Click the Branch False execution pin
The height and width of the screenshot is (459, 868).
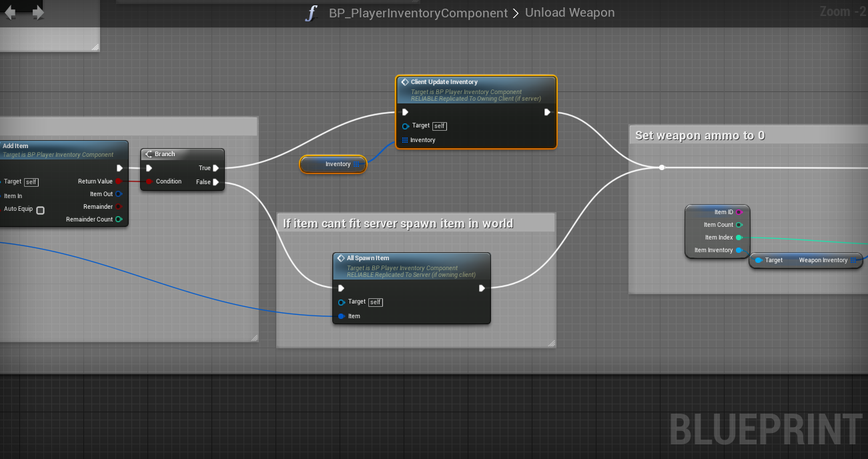point(216,182)
